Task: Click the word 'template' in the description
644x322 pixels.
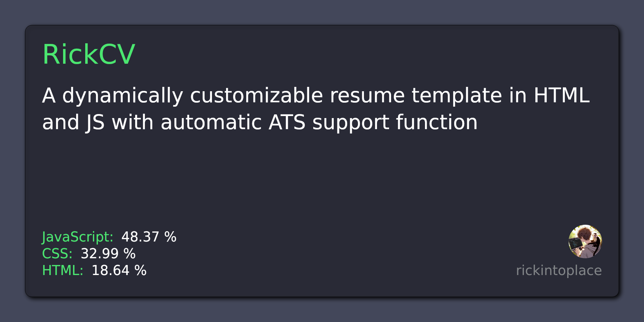Action: tap(457, 96)
